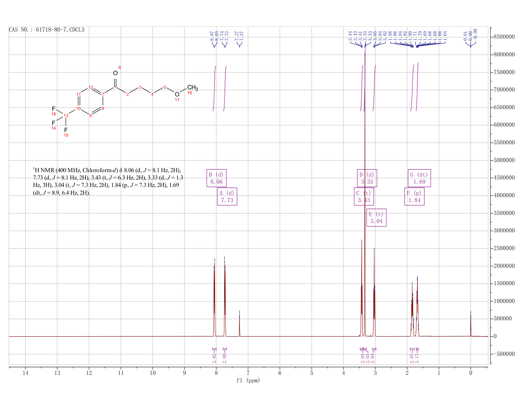The width and height of the screenshot is (532, 411).
Task: Click the f1 (ppm) axis label
Action: 248,380
